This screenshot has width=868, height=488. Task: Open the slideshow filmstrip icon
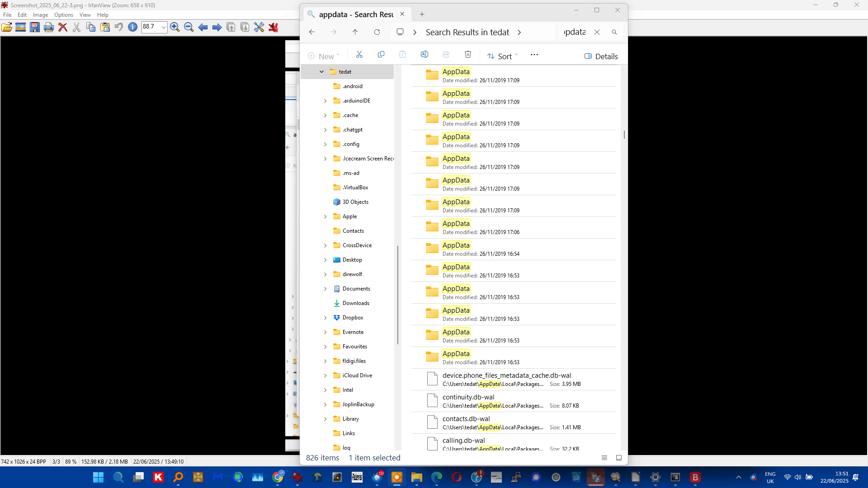point(21,28)
